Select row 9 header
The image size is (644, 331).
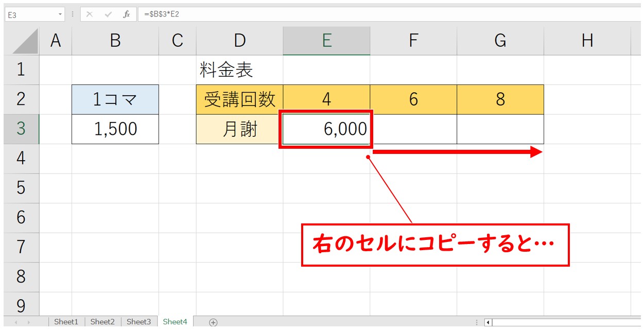pyautogui.click(x=21, y=304)
